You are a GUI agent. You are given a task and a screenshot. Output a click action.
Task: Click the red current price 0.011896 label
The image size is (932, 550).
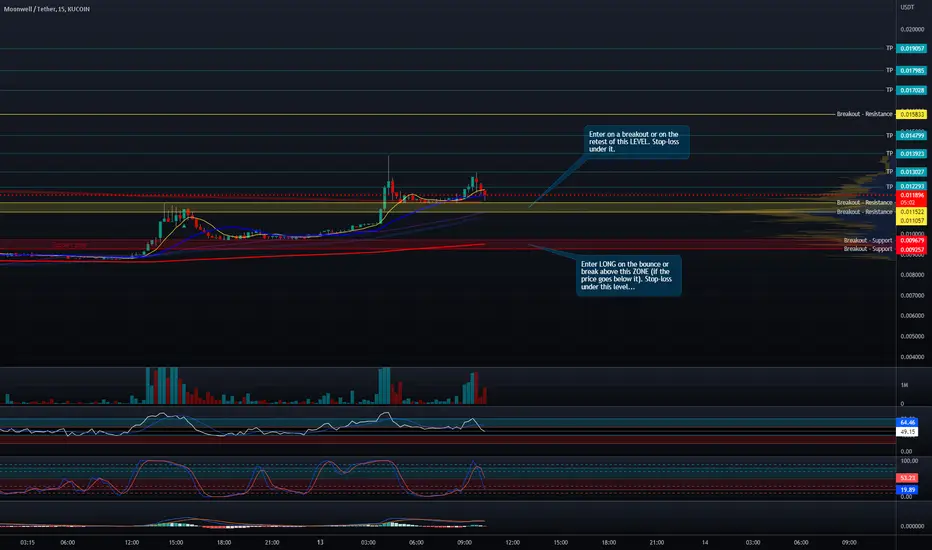tap(911, 196)
